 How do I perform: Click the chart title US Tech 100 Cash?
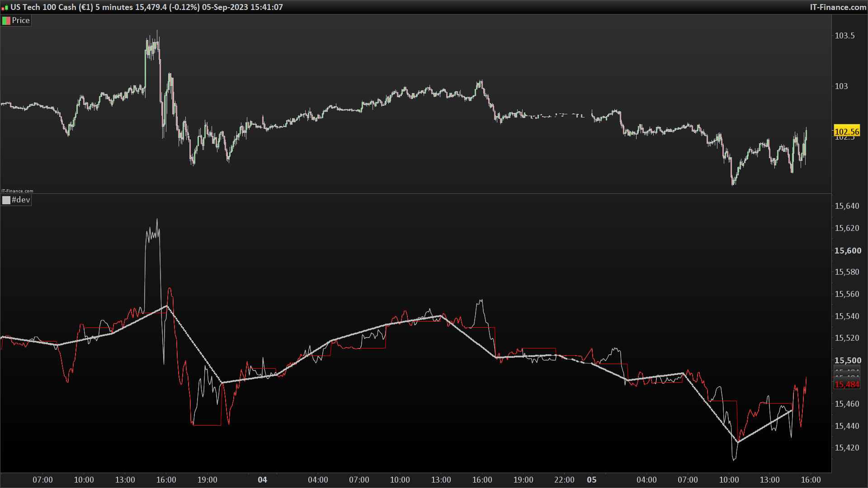click(43, 7)
